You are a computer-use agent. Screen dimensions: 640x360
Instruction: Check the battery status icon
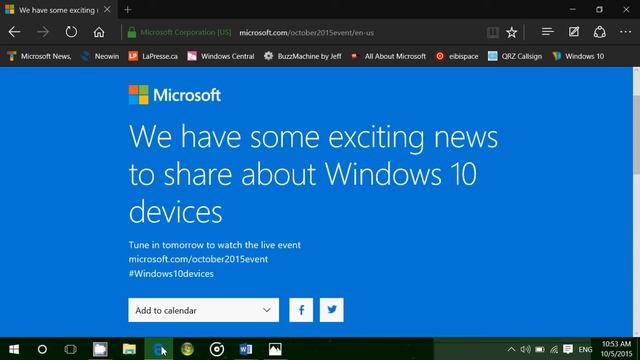[540, 349]
